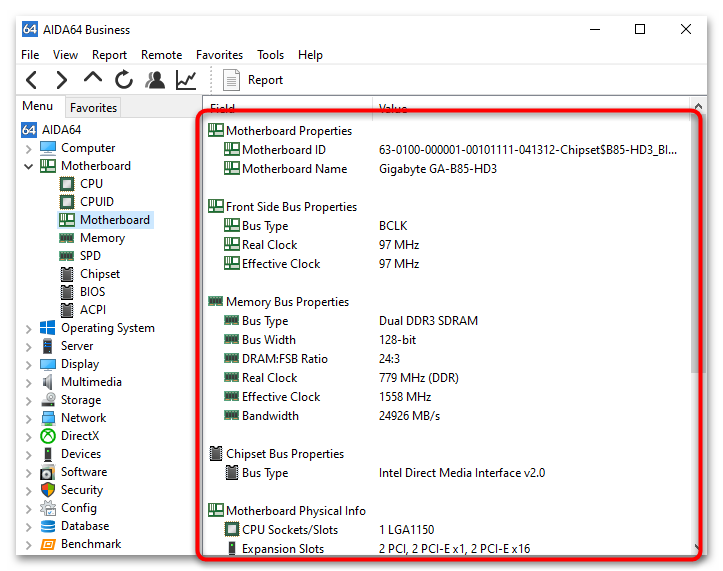Image resolution: width=723 pixels, height=571 pixels.
Task: Click the Gigabyte GA-B85-HD3 value
Action: tap(438, 169)
